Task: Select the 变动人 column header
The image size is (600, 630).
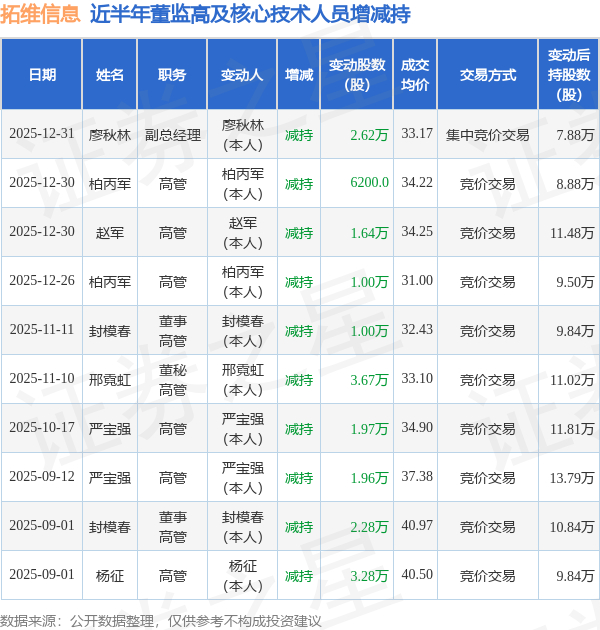Action: click(x=242, y=75)
